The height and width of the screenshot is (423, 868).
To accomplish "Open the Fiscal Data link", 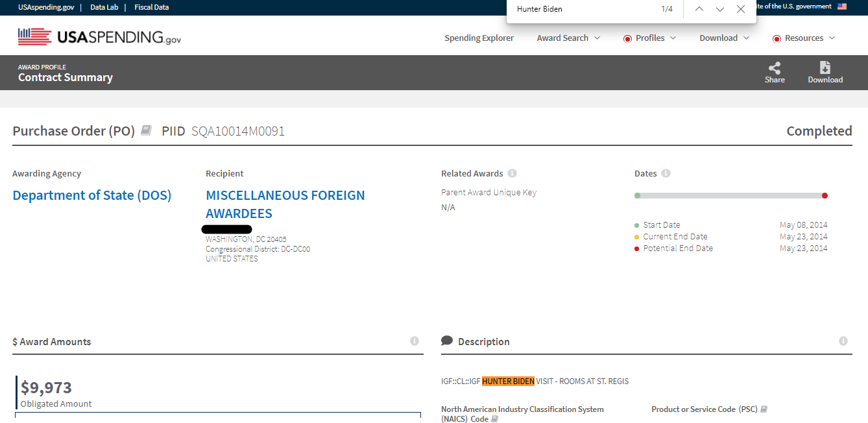I will point(152,7).
